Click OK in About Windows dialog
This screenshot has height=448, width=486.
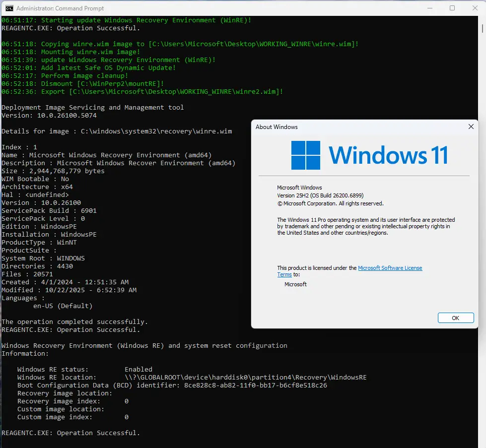456,318
